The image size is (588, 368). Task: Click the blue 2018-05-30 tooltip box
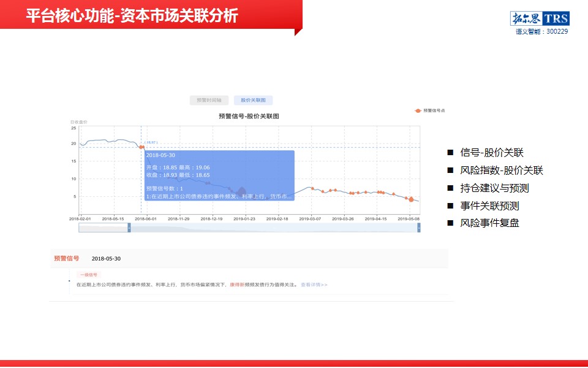[x=220, y=175]
